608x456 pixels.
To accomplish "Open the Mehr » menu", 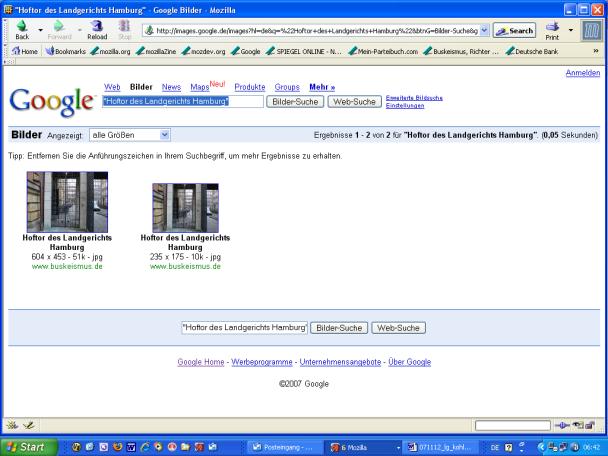I will click(x=322, y=87).
